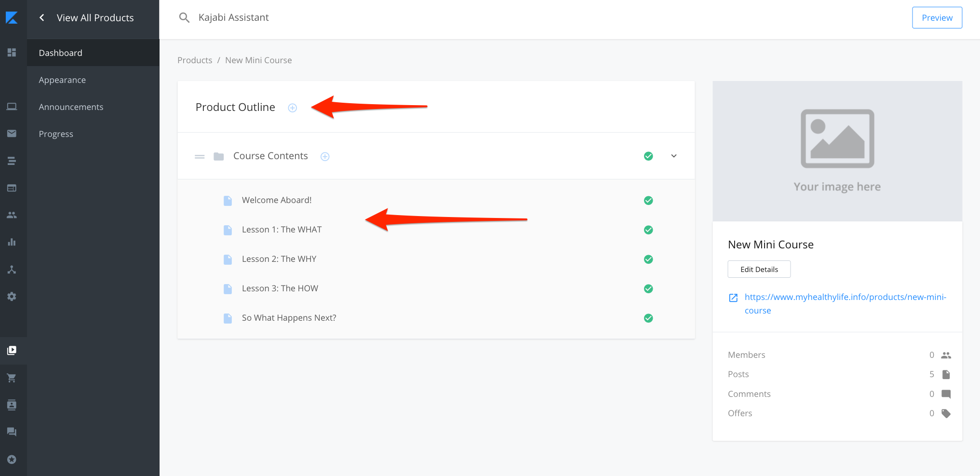This screenshot has width=980, height=476.
Task: Click the Your image here thumbnail placeholder
Action: click(837, 151)
